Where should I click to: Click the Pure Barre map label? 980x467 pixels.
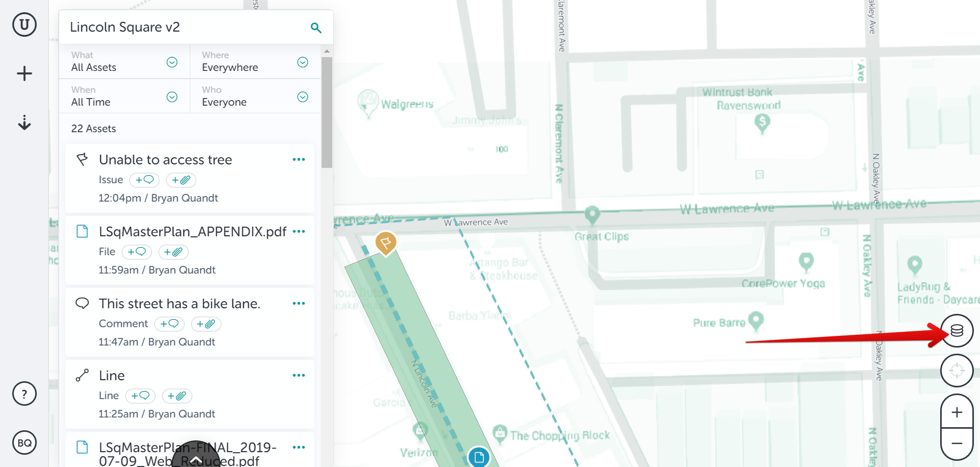[719, 323]
